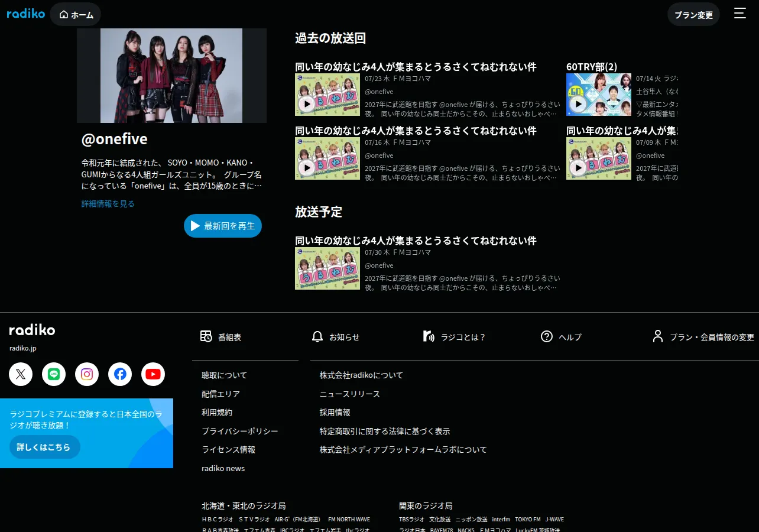The image size is (759, 532).
Task: Select the TOKYO FM station link
Action: coord(528,520)
